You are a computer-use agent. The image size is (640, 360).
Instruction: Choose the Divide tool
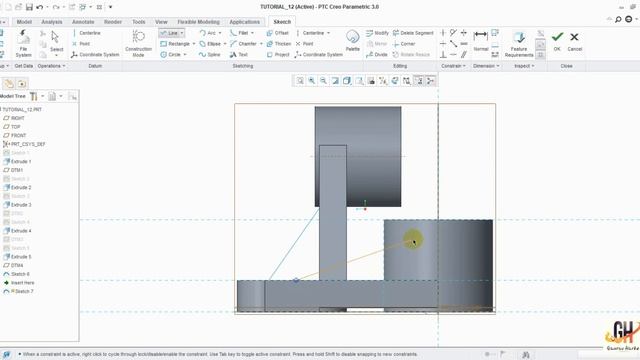[x=377, y=54]
